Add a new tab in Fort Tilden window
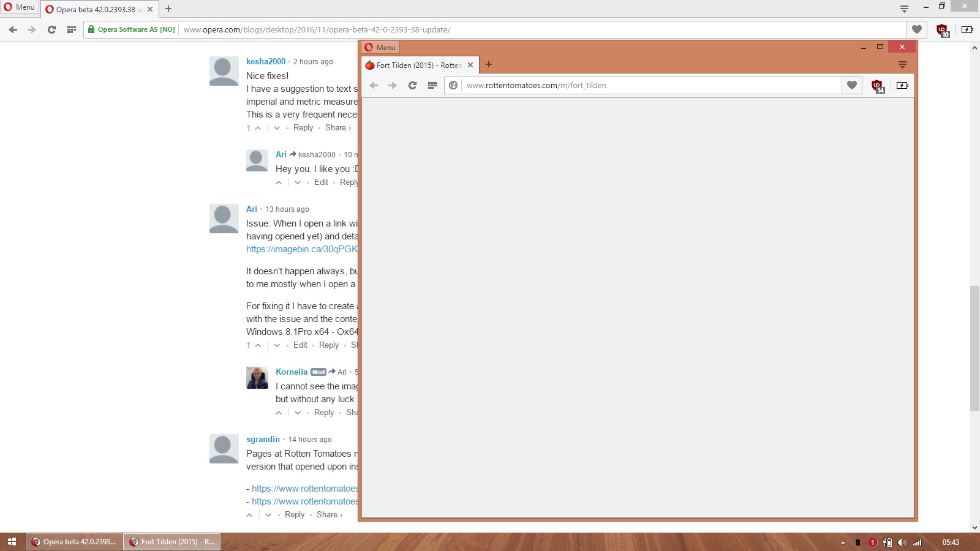Screen dimensions: 980x551 pos(489,64)
